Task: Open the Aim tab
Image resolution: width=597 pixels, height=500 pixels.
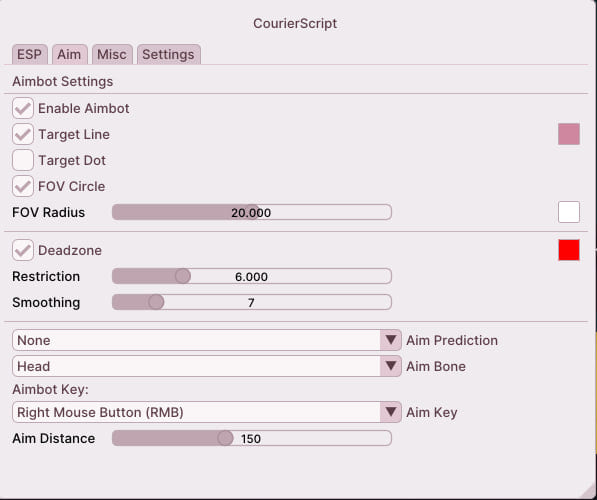Action: (70, 54)
